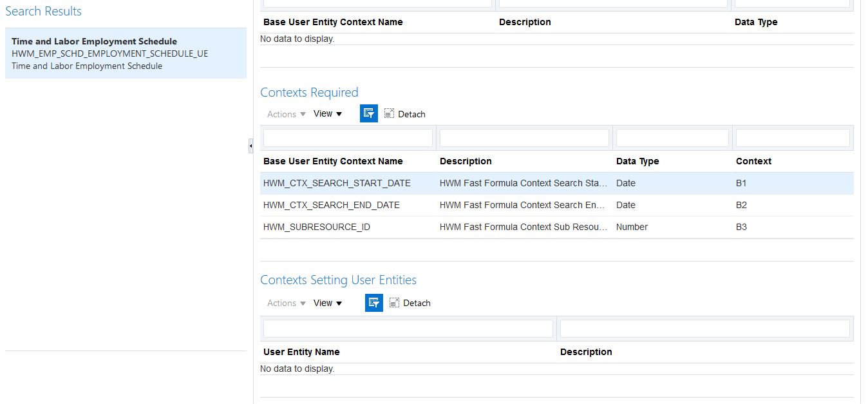This screenshot has height=404, width=868.
Task: Select HWM_CTX_SEARCH_START_DATE row
Action: pos(557,183)
